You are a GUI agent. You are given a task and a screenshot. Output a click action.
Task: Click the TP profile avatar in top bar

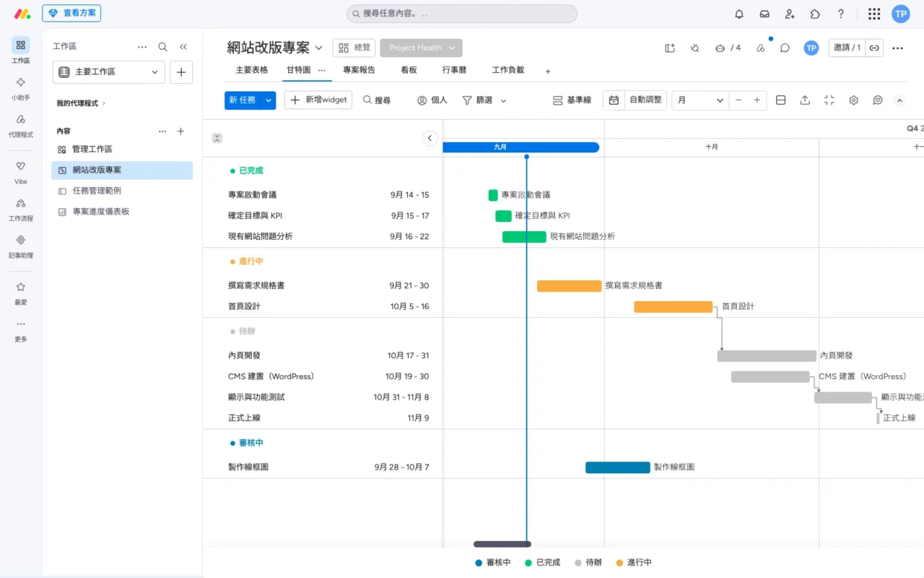pos(901,14)
